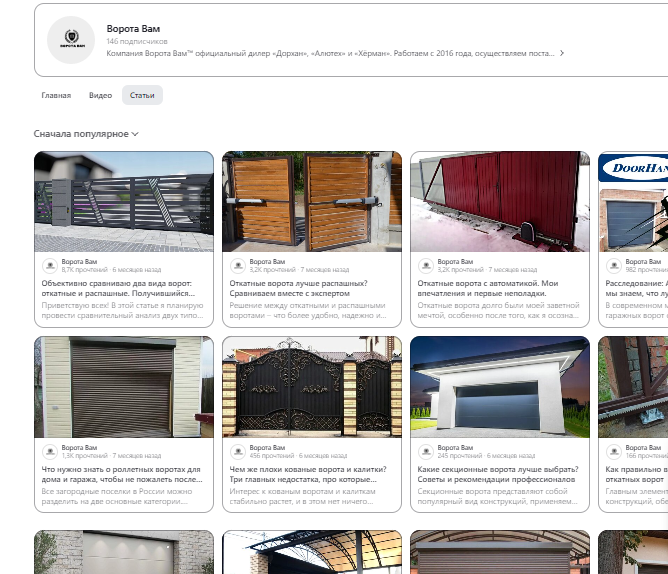Click excerpt Приветствую всех! В этой статье
668x574 pixels.
pos(122,310)
